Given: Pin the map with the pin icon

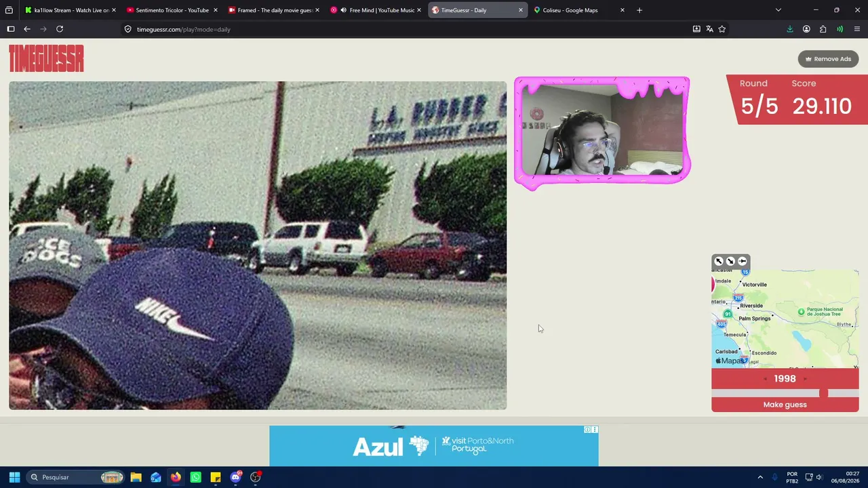Looking at the screenshot, I should 743,261.
